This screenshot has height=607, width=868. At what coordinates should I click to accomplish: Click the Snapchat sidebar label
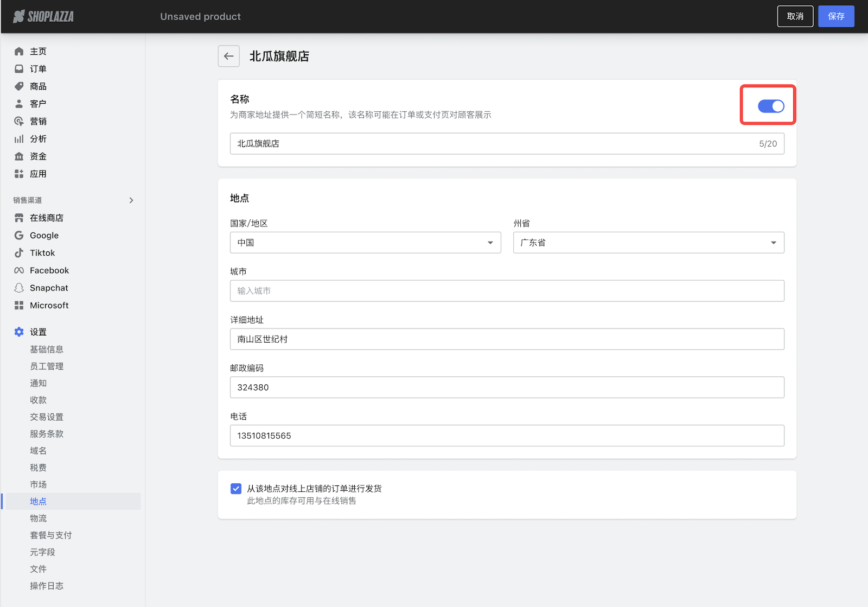point(49,288)
